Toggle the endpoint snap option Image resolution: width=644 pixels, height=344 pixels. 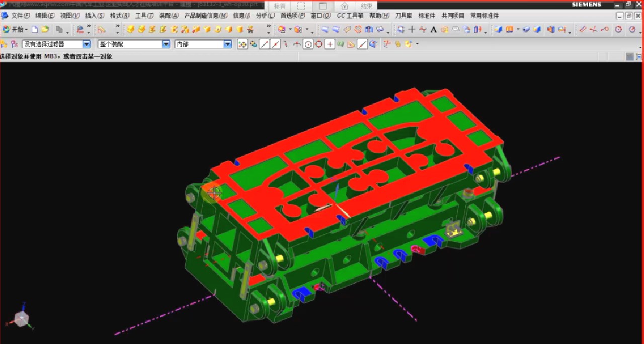pyautogui.click(x=265, y=44)
